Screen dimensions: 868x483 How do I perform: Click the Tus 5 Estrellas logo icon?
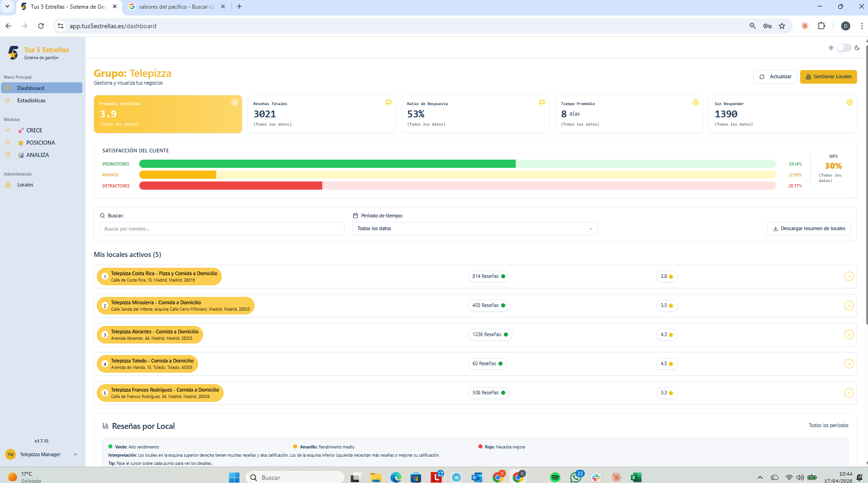tap(13, 53)
